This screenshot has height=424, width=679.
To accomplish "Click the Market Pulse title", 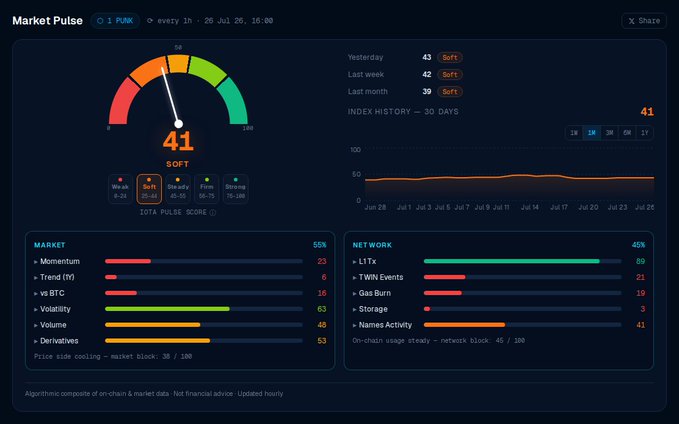I will 47,21.
